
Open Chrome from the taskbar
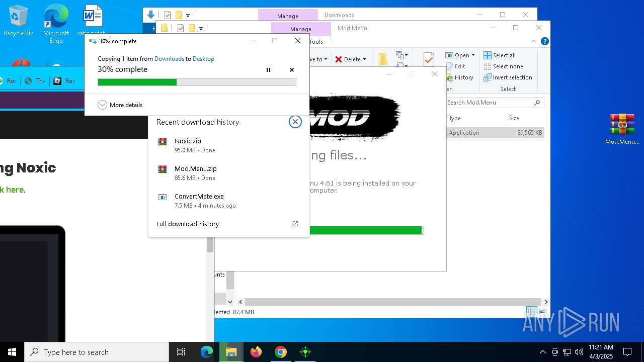pyautogui.click(x=281, y=352)
